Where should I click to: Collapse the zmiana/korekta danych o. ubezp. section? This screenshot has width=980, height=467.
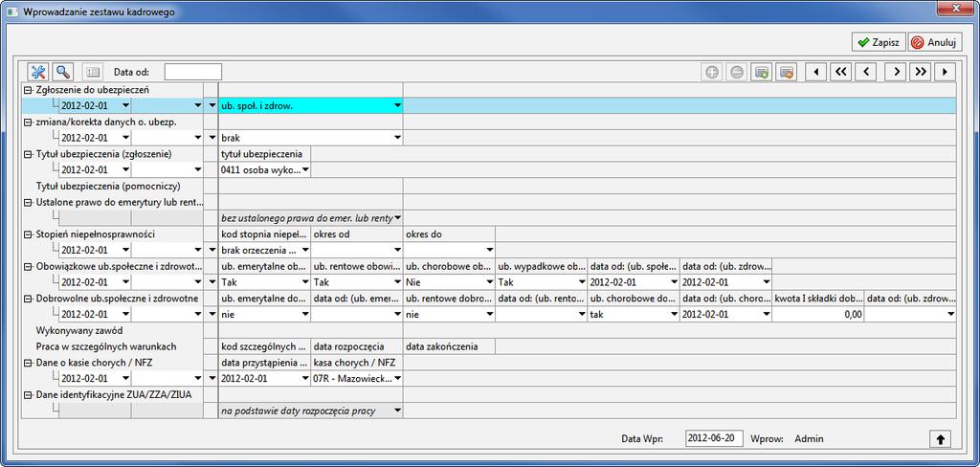27,122
